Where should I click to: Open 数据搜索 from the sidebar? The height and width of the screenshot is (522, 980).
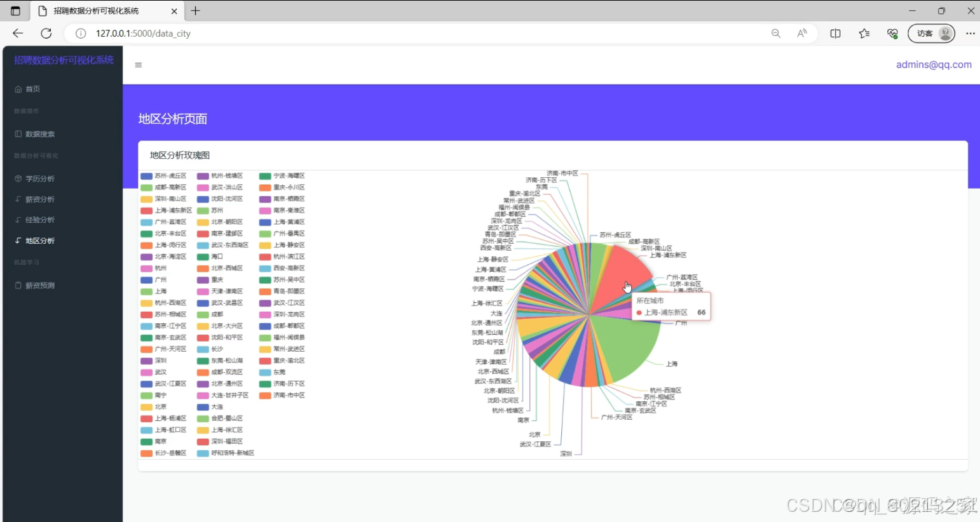coord(39,133)
